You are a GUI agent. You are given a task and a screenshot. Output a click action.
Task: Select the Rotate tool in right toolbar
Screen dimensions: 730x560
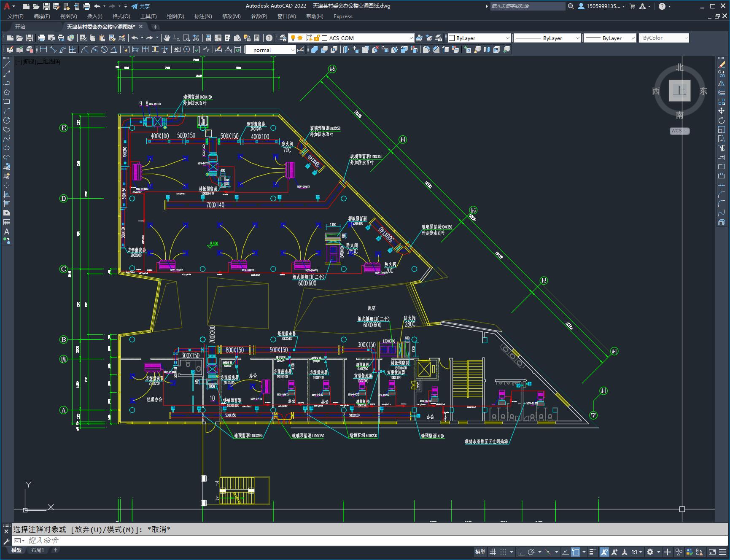[x=722, y=120]
